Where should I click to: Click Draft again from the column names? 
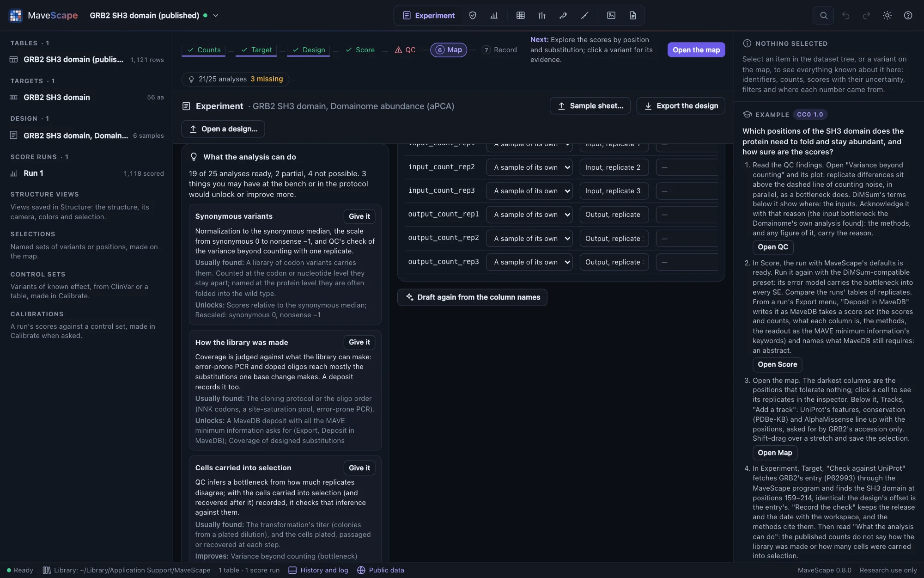point(472,297)
